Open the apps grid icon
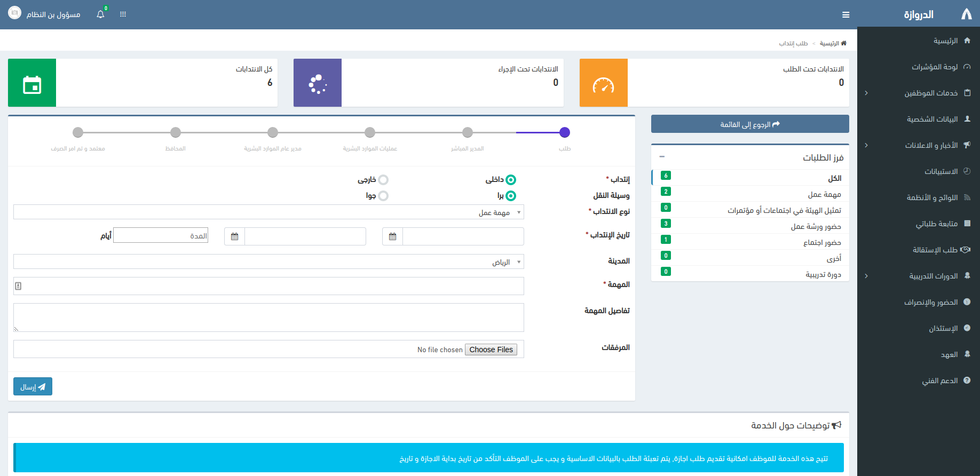Screen dimensions: 980x476 point(123,14)
